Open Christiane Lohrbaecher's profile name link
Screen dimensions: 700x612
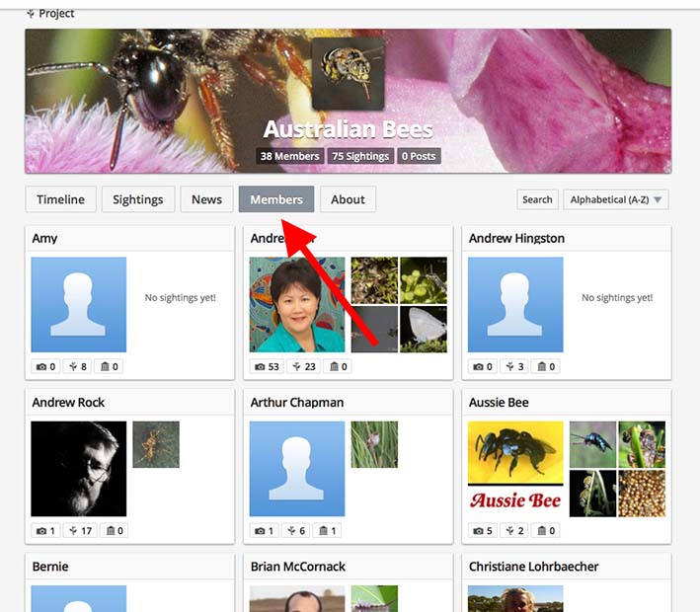tap(533, 567)
